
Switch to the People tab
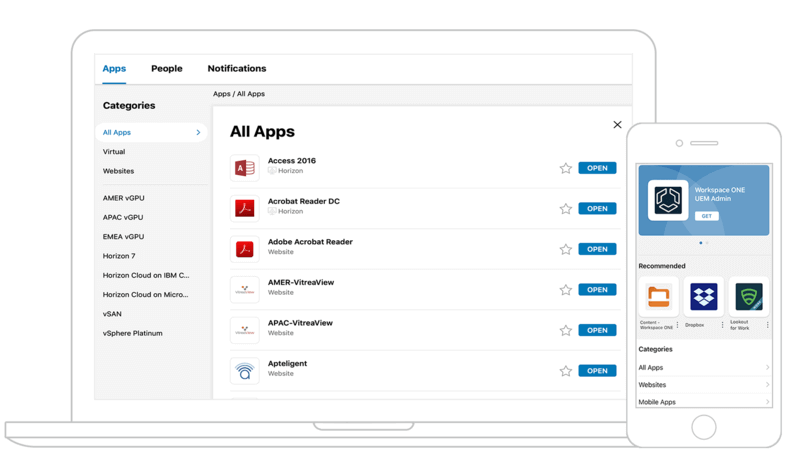167,69
